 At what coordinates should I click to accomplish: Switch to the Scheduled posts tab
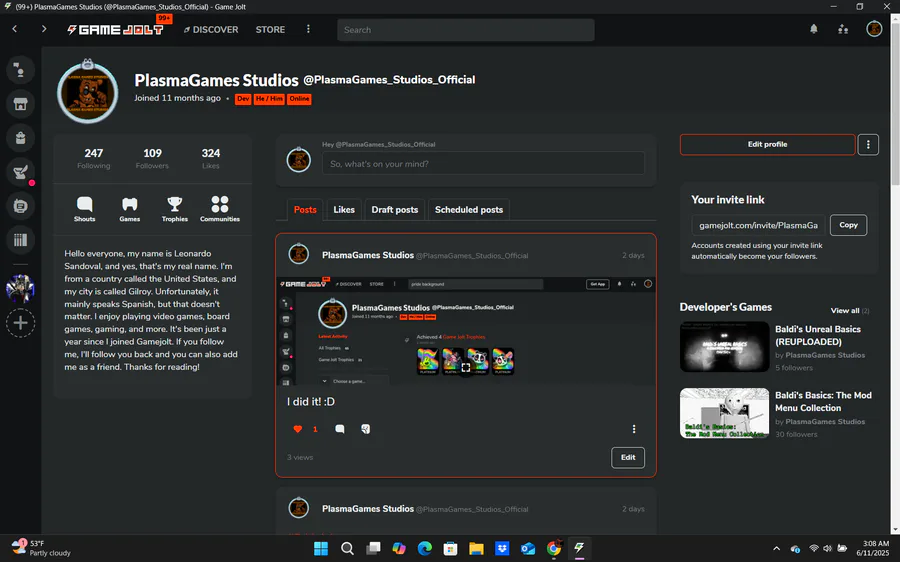point(468,210)
